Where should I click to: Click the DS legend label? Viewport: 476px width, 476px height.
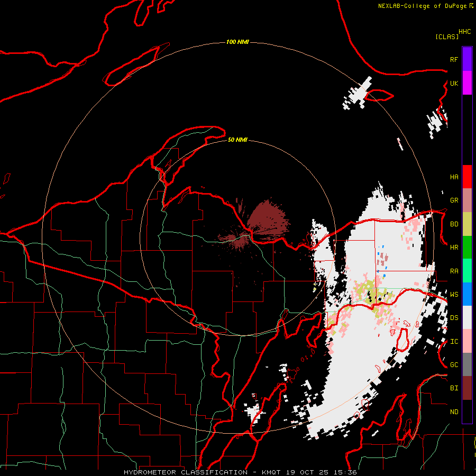pyautogui.click(x=454, y=318)
